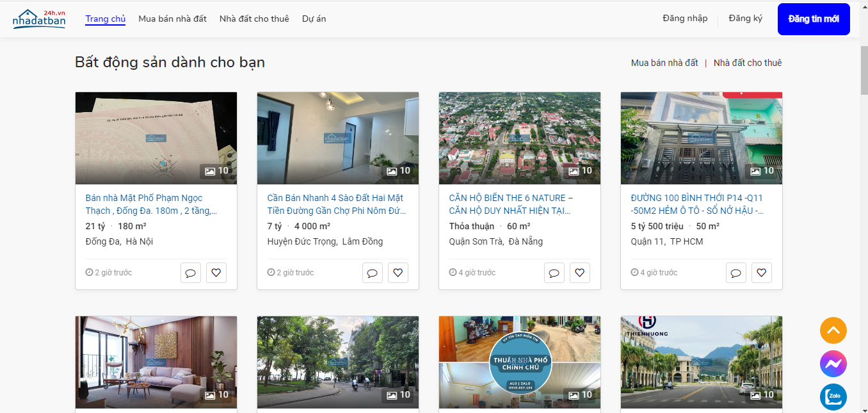Open Messenger chat floating icon

pyautogui.click(x=833, y=364)
